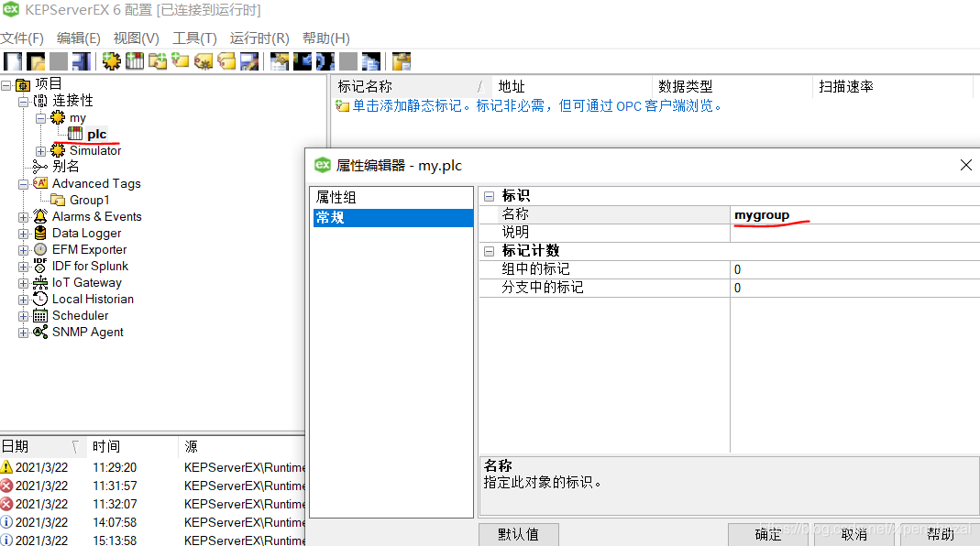Viewport: 980px width, 546px height.
Task: Select the Advanced Tags icon
Action: tap(40, 183)
